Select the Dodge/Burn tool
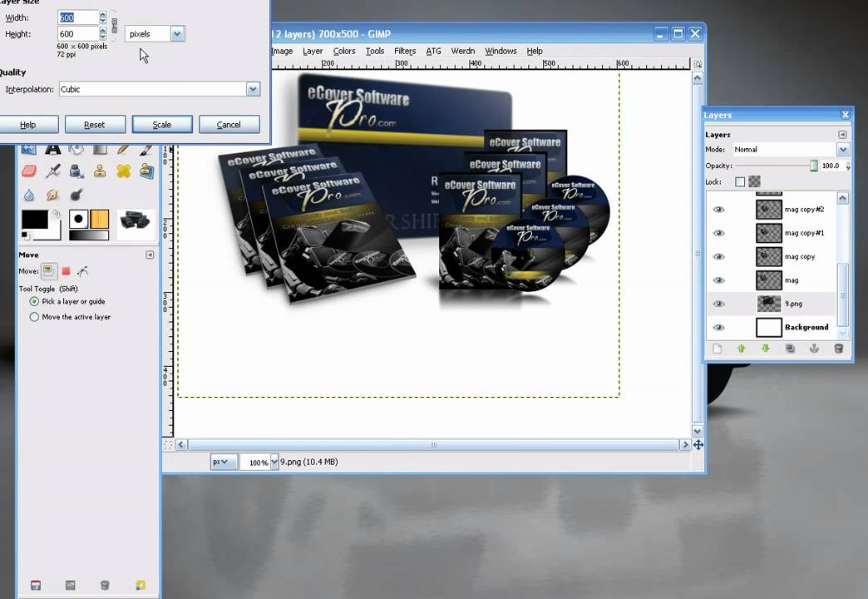868x599 pixels. pos(76,195)
